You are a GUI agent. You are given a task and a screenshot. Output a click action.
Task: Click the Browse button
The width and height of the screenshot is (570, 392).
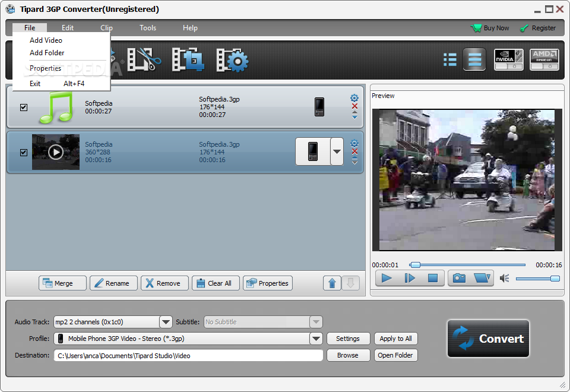(348, 355)
